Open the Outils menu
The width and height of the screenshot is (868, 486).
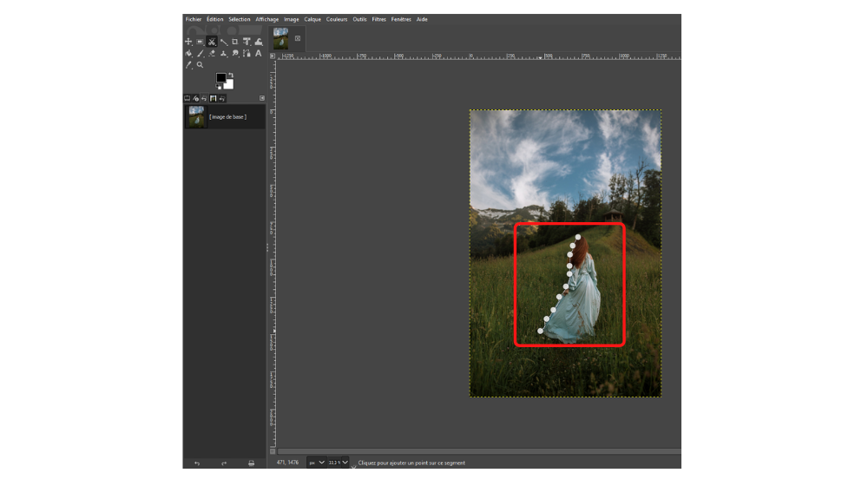(x=360, y=19)
